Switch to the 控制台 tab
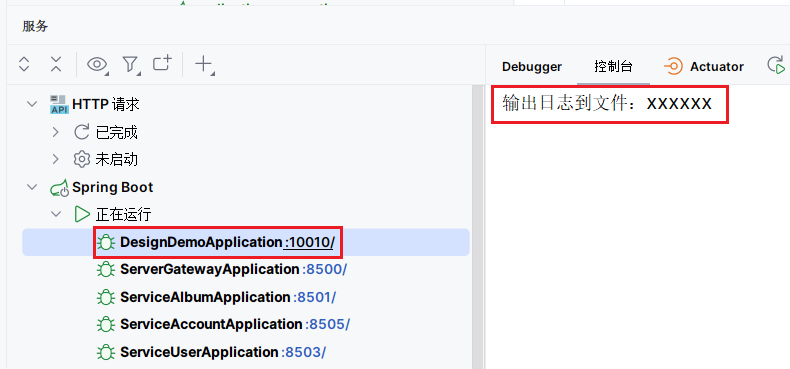Viewport: 790px width, 369px height. [x=613, y=67]
